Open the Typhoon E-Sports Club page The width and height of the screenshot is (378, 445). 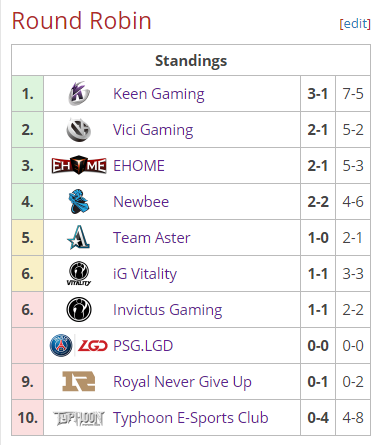coord(191,418)
